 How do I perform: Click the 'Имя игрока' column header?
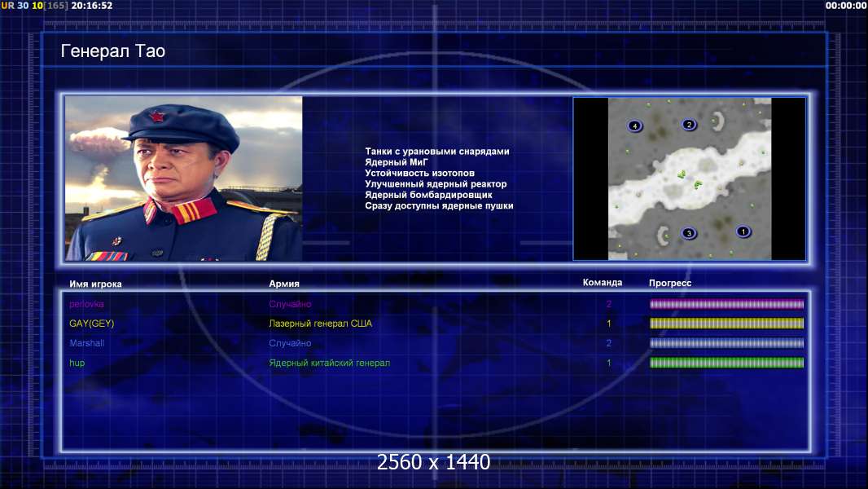click(95, 284)
